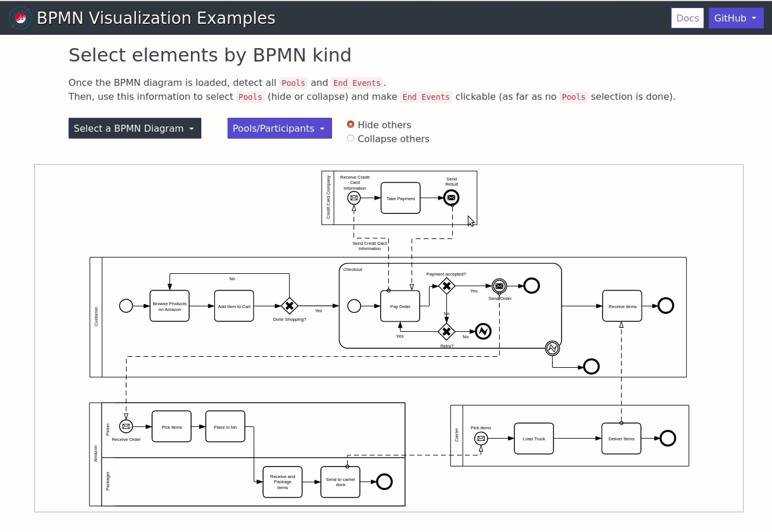Choose the Collapse others radio option

[x=351, y=138]
